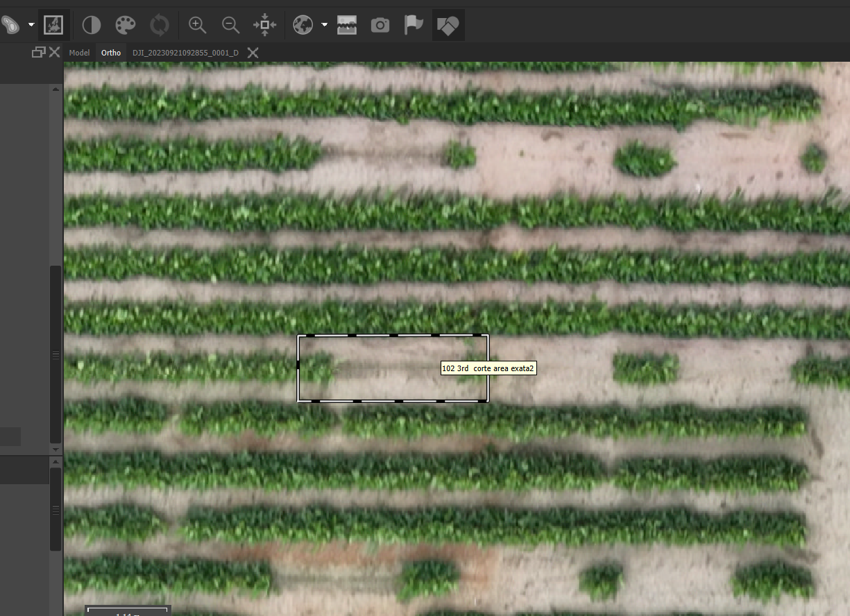
Task: Switch to the Model tab
Action: 79,52
